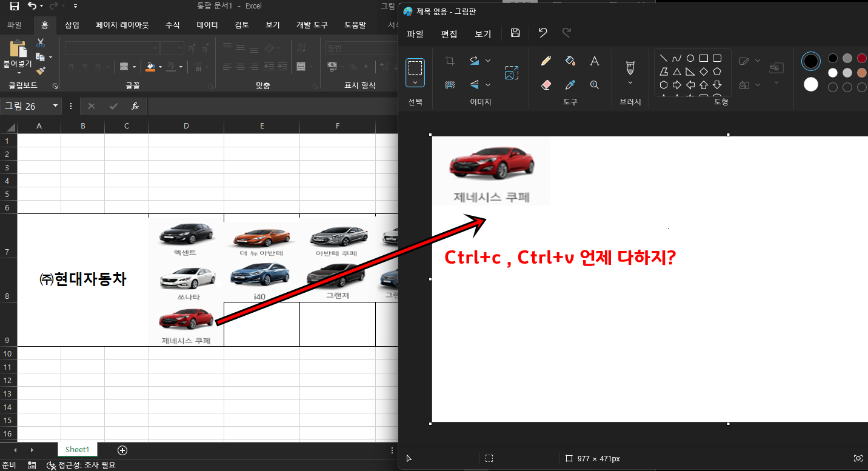This screenshot has width=868, height=471.
Task: Click the Excel formula bar input field
Action: (x=272, y=106)
